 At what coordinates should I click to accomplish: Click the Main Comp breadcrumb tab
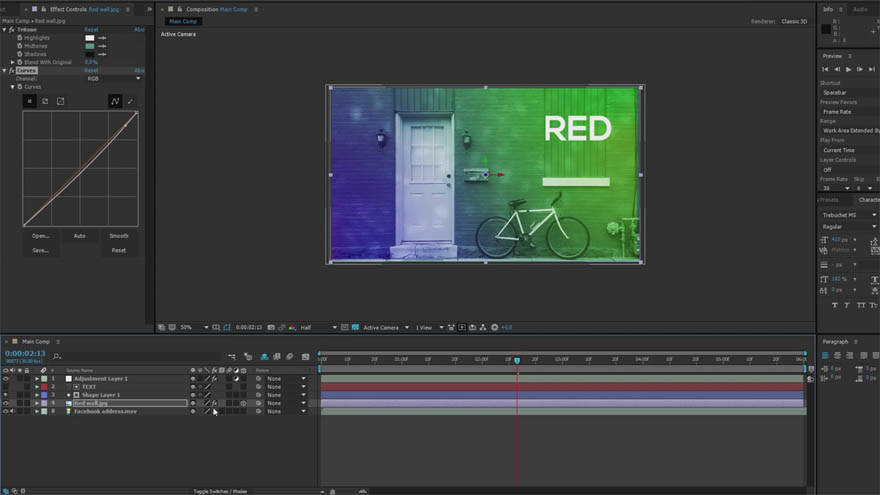183,21
